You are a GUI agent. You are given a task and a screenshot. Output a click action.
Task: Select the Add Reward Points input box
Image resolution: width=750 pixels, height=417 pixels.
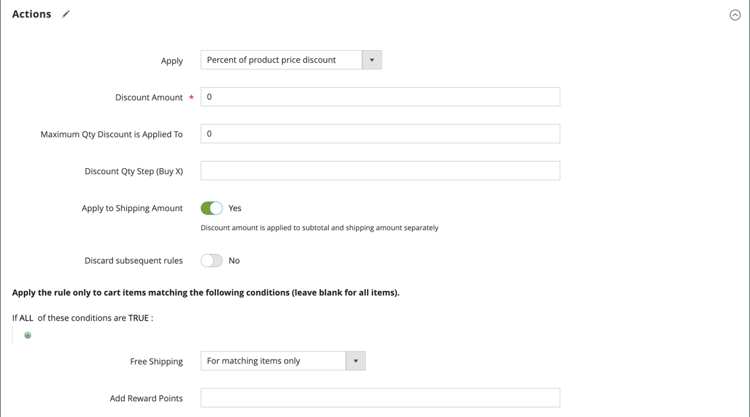[x=380, y=398]
